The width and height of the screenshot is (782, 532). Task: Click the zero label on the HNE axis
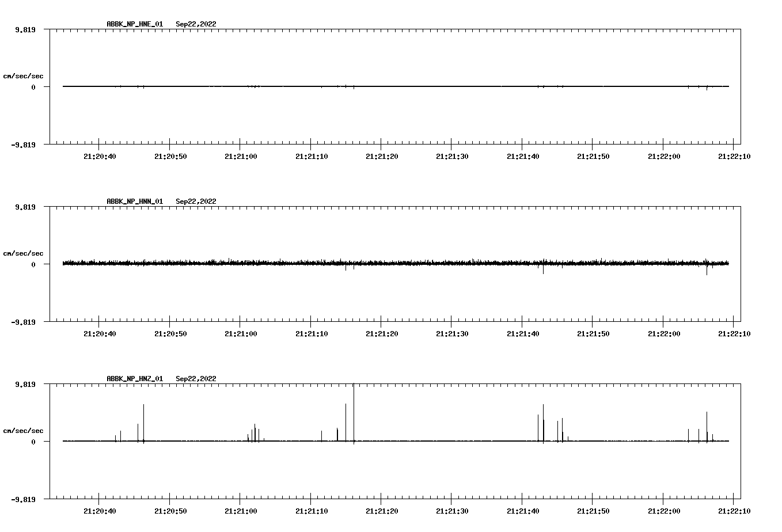point(33,87)
